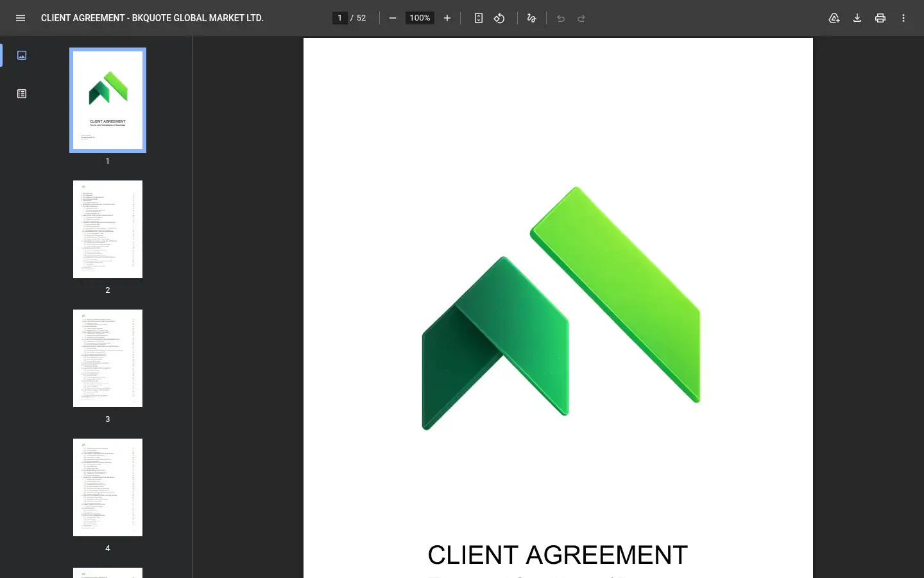Switch to the document outline view
The width and height of the screenshot is (924, 578).
click(x=22, y=94)
